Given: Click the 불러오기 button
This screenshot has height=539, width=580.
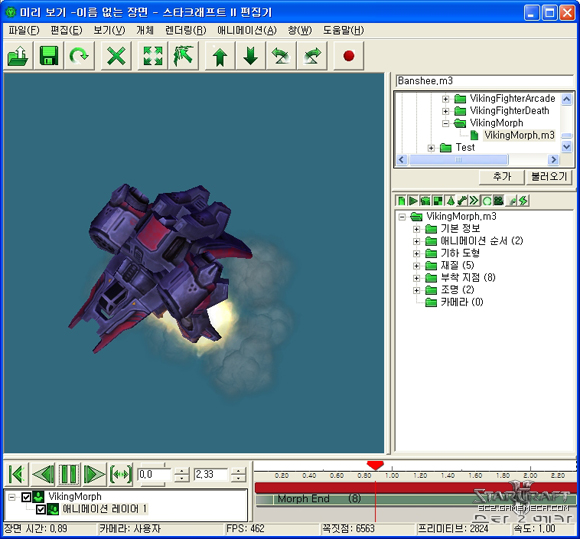Looking at the screenshot, I should click(549, 176).
